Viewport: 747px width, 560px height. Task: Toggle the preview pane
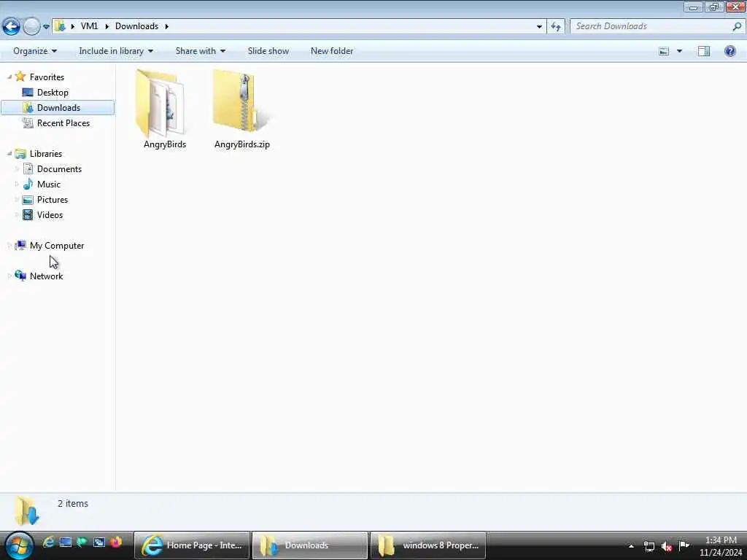pos(704,51)
